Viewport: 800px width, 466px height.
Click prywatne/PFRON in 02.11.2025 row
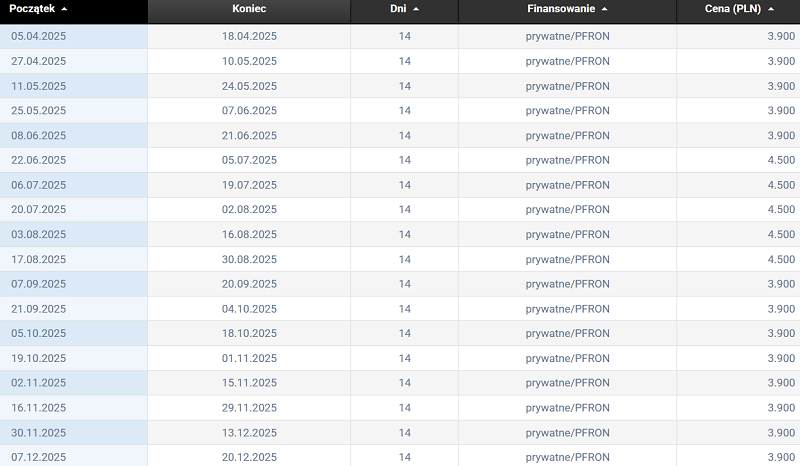pos(567,383)
